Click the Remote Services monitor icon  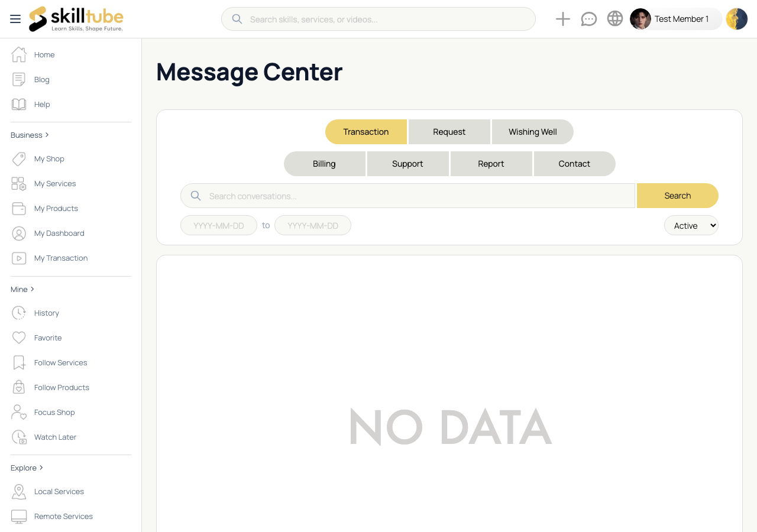[19, 516]
